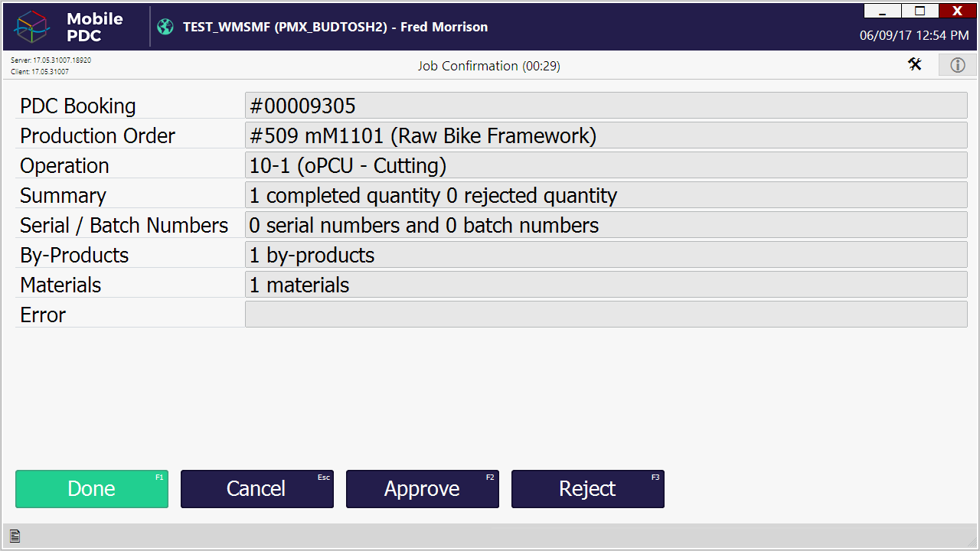Open the Serial / Batch Numbers field
The height and width of the screenshot is (551, 980).
[606, 225]
